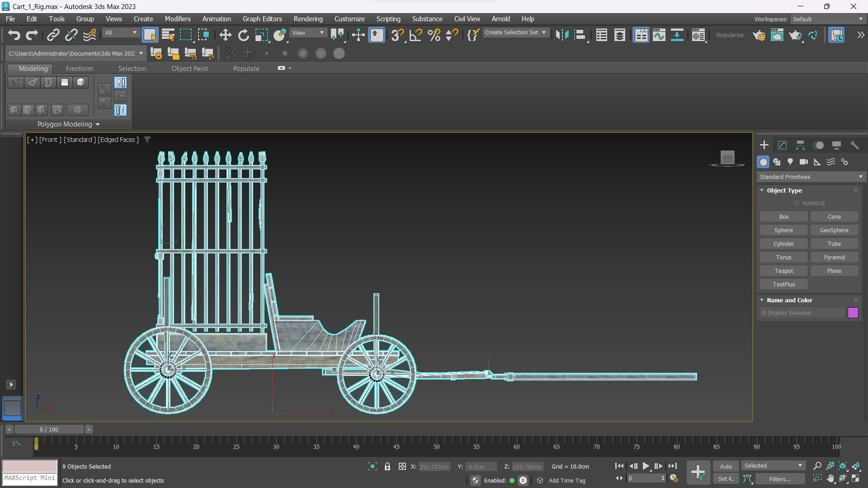Open the Curve Editor icon

659,35
